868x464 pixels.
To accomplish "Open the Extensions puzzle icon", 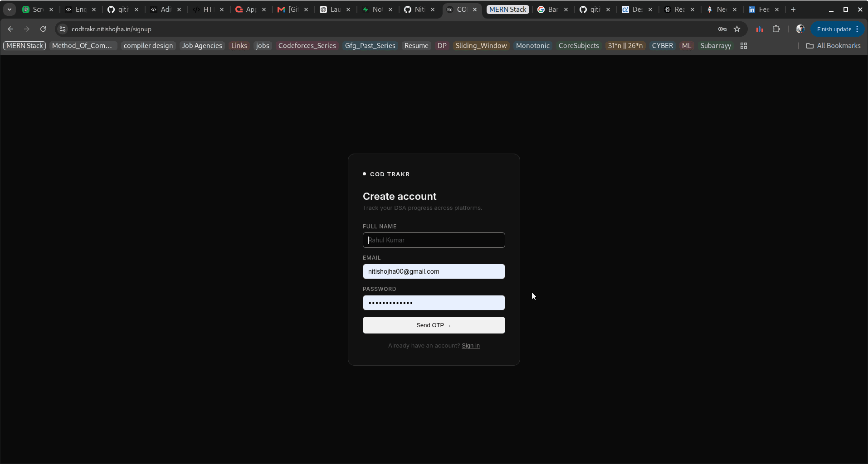I will pyautogui.click(x=776, y=29).
